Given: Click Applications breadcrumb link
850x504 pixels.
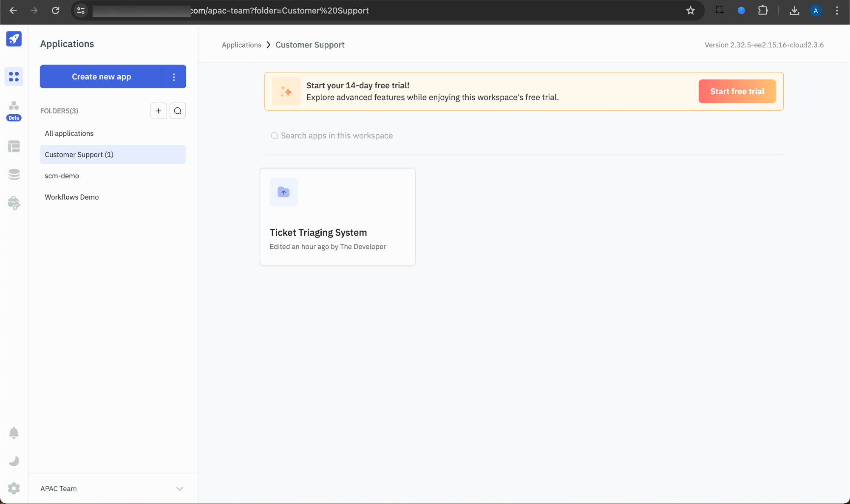Looking at the screenshot, I should pyautogui.click(x=241, y=45).
